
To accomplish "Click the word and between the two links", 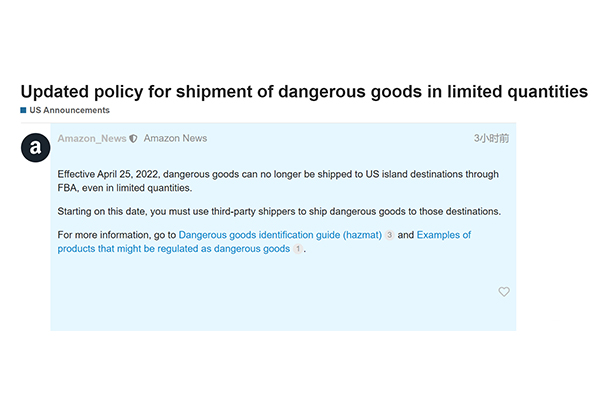I will (x=405, y=235).
